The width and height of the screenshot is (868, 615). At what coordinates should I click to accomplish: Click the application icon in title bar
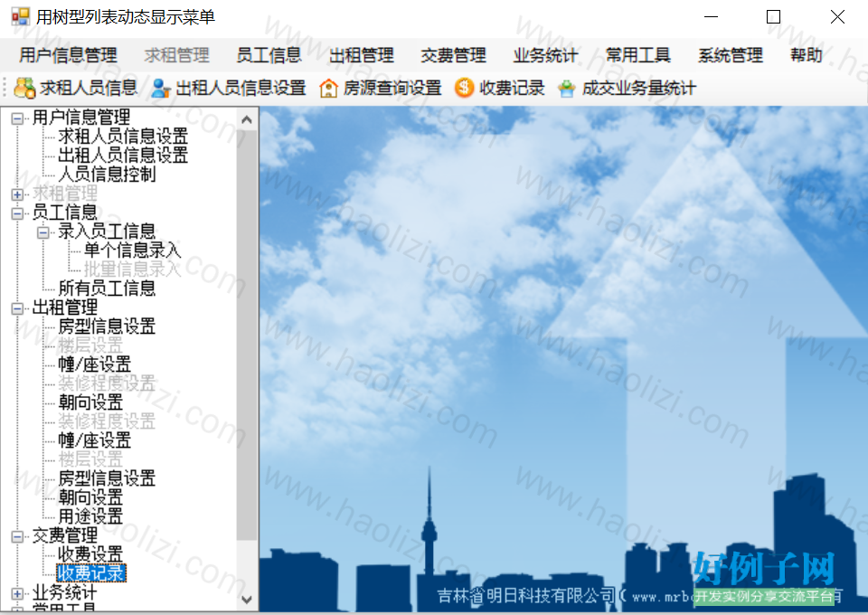click(21, 16)
